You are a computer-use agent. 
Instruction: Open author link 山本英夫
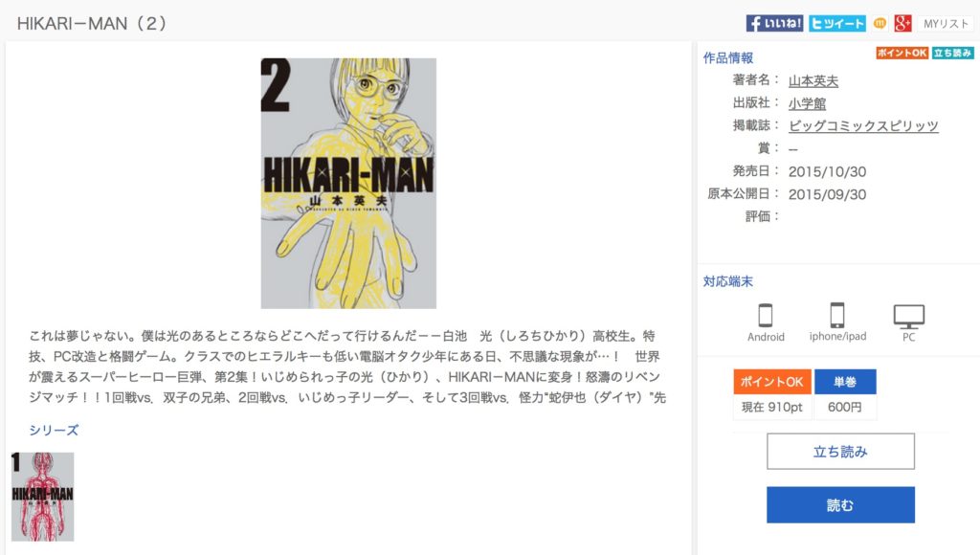tap(813, 80)
